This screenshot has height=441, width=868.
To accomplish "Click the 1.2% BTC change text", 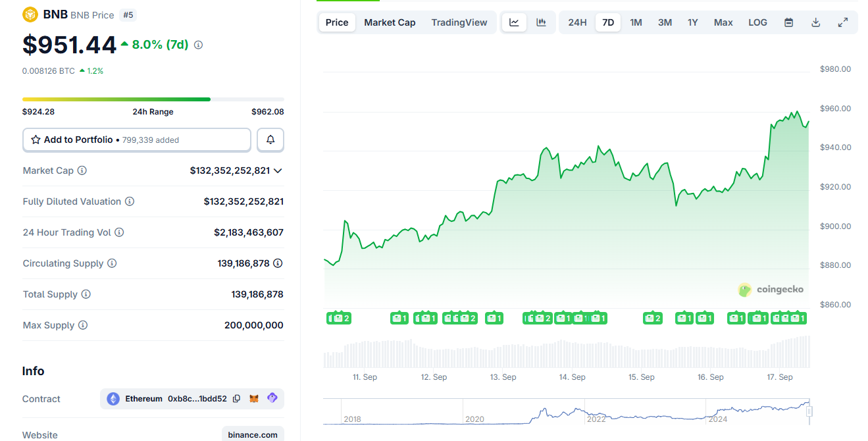I will point(95,70).
